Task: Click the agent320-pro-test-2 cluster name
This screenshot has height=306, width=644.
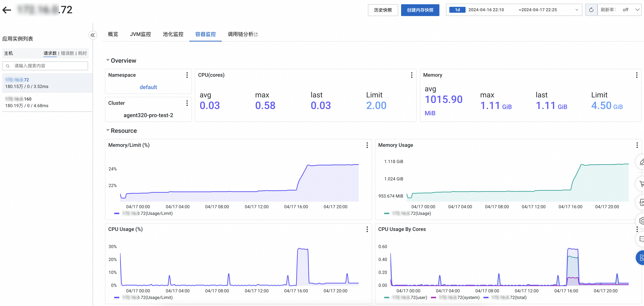Action: click(148, 115)
